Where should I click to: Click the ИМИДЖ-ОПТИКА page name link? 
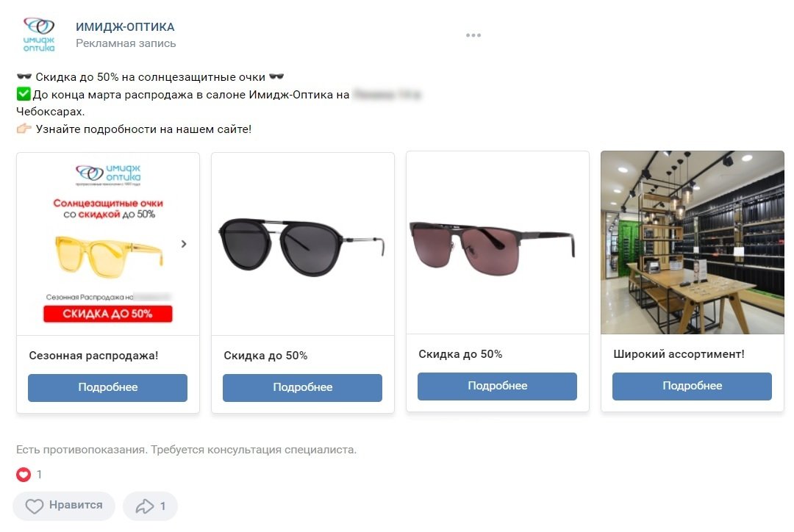125,27
